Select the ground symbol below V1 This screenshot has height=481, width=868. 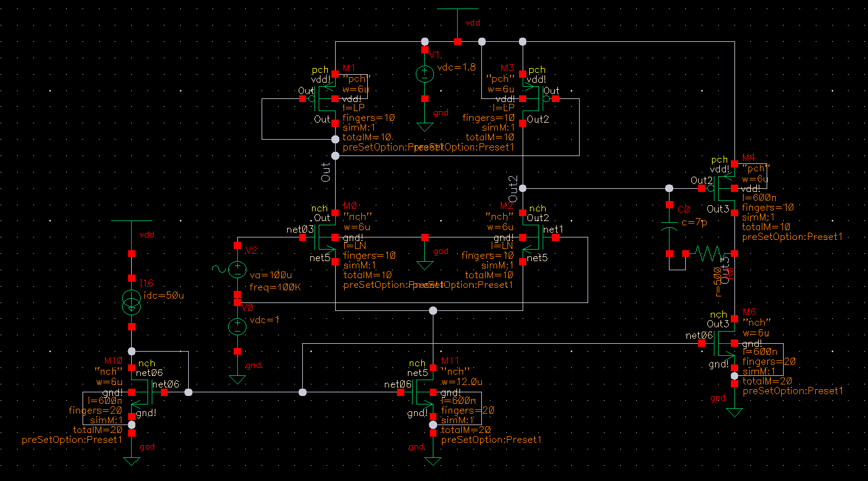point(424,126)
